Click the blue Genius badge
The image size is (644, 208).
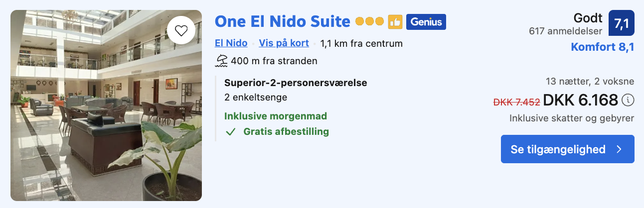(426, 22)
